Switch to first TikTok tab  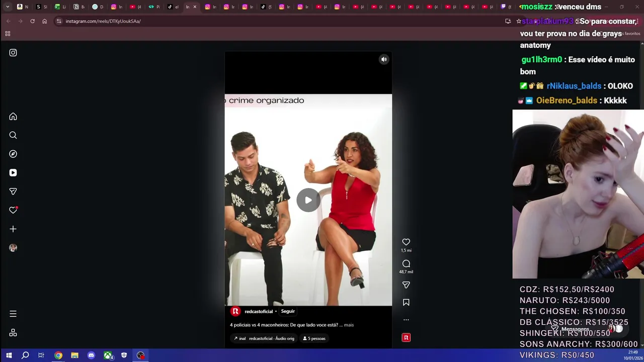click(173, 7)
